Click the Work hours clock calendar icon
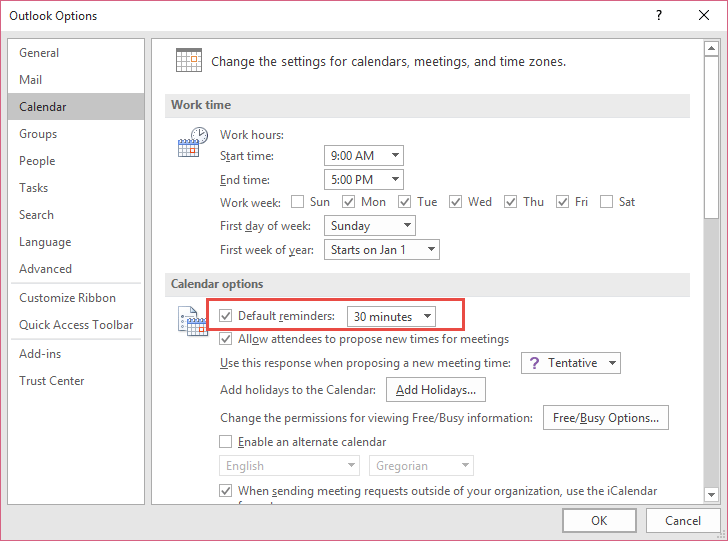 pos(193,142)
